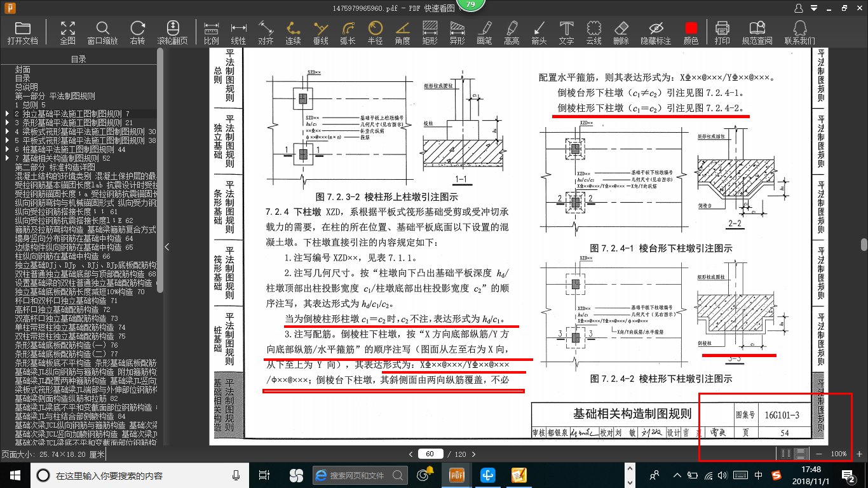Jump to '高杯口独立基础配筋构造 72'
868x488 pixels.
62,309
